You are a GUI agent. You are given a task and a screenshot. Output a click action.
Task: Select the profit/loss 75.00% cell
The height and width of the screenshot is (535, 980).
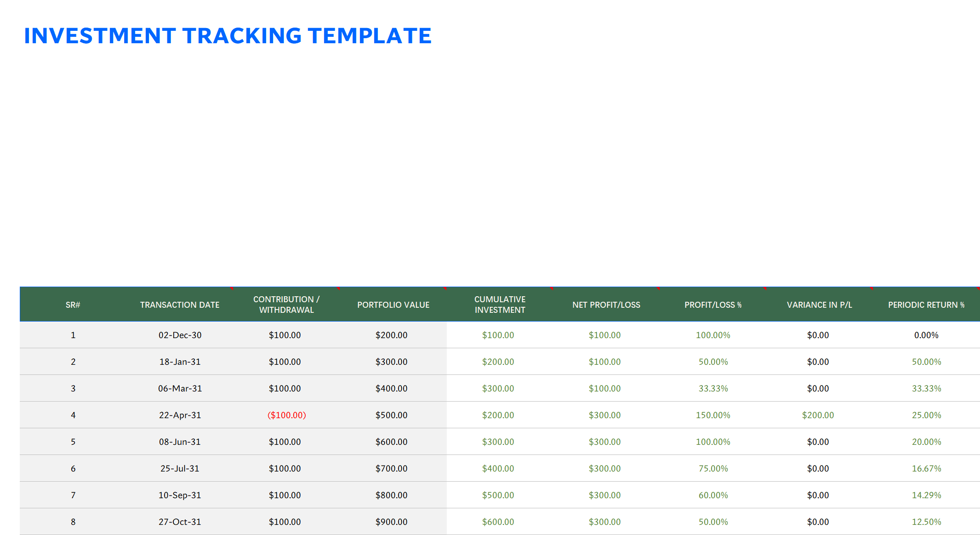pos(713,468)
